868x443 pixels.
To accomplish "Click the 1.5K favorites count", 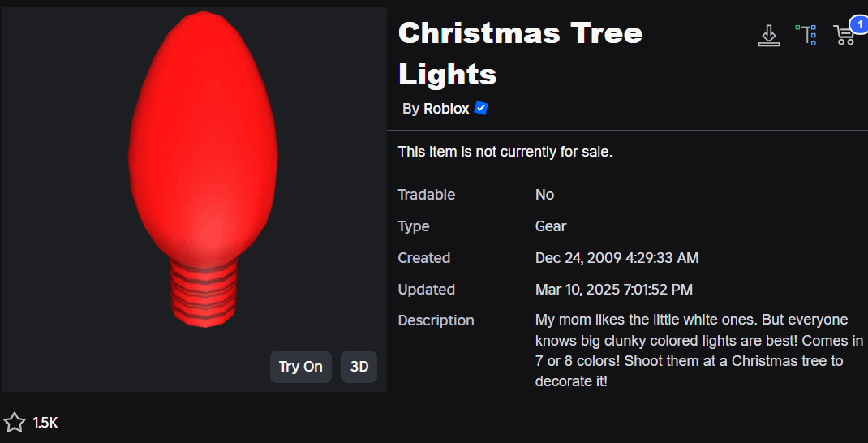I will (x=45, y=423).
